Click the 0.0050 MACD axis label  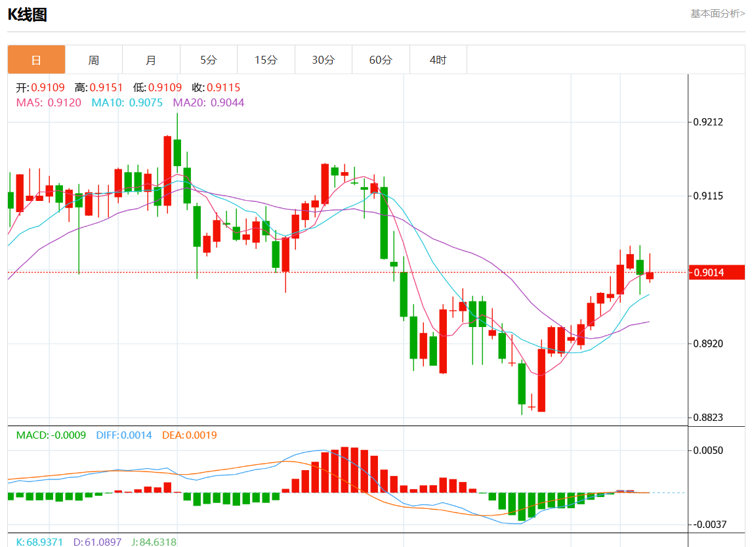(x=708, y=450)
